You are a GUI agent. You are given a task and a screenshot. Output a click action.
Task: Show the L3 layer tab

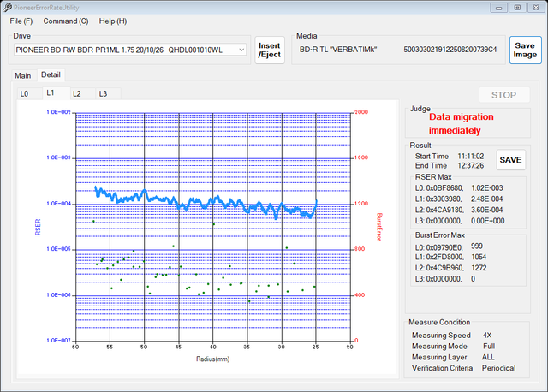tap(103, 94)
